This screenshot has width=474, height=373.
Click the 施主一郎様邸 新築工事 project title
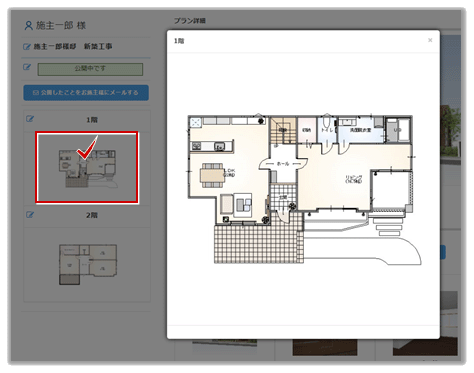pyautogui.click(x=73, y=47)
